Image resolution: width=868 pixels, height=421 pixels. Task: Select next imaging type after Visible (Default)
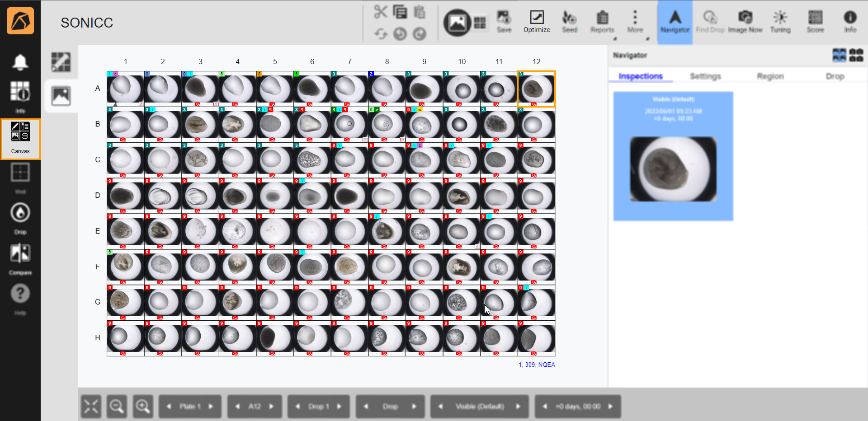coord(518,407)
